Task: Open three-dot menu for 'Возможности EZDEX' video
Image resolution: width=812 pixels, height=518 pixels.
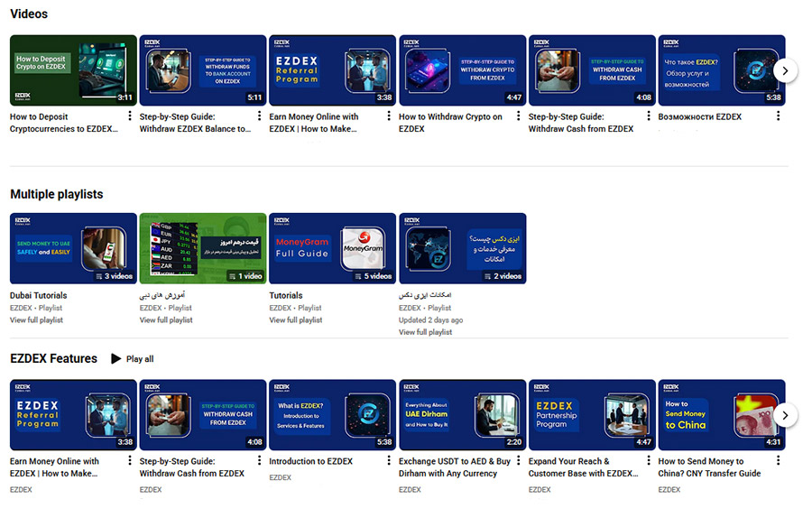Action: (x=778, y=117)
